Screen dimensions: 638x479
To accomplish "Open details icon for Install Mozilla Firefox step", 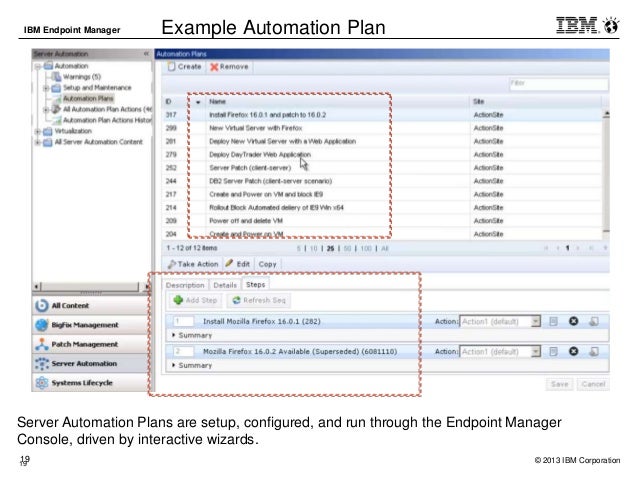I will (553, 322).
